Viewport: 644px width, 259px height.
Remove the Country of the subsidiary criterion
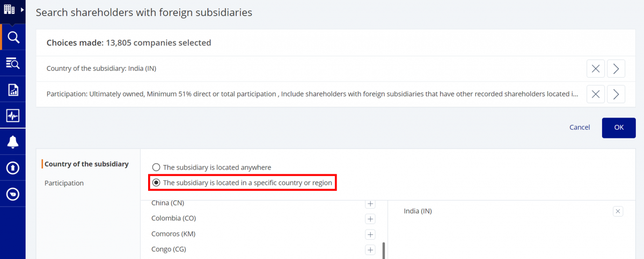click(595, 69)
